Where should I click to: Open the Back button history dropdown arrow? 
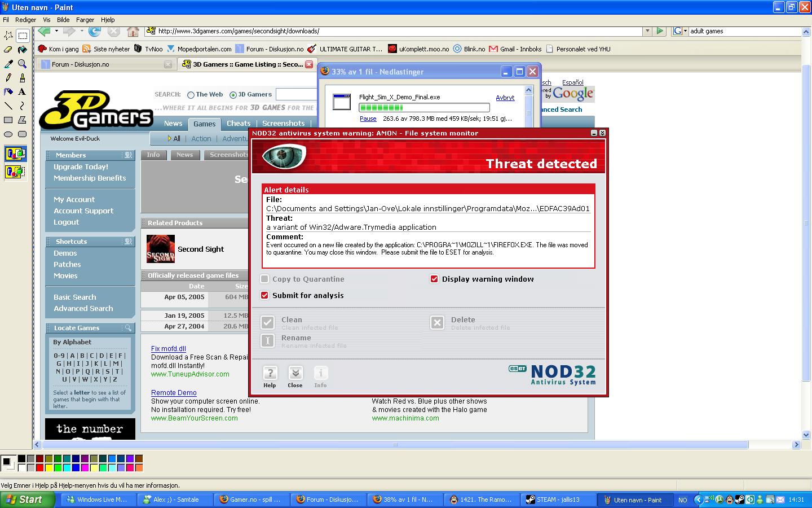[x=56, y=31]
